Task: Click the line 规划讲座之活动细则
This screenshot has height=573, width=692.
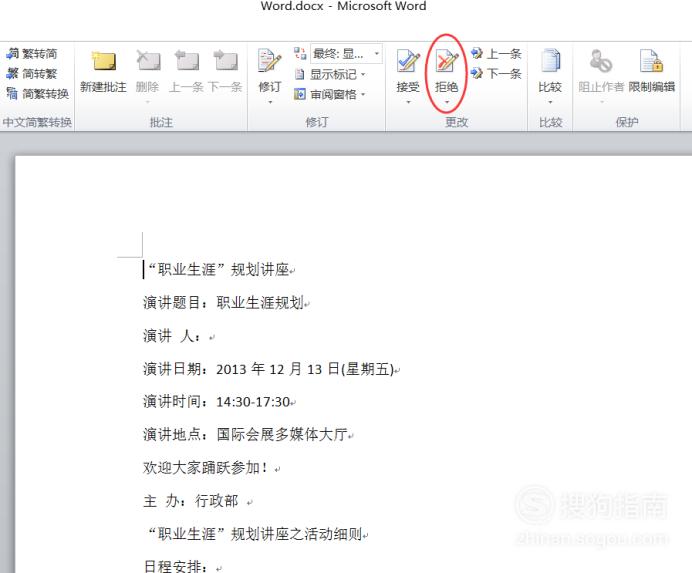Action: [x=256, y=534]
